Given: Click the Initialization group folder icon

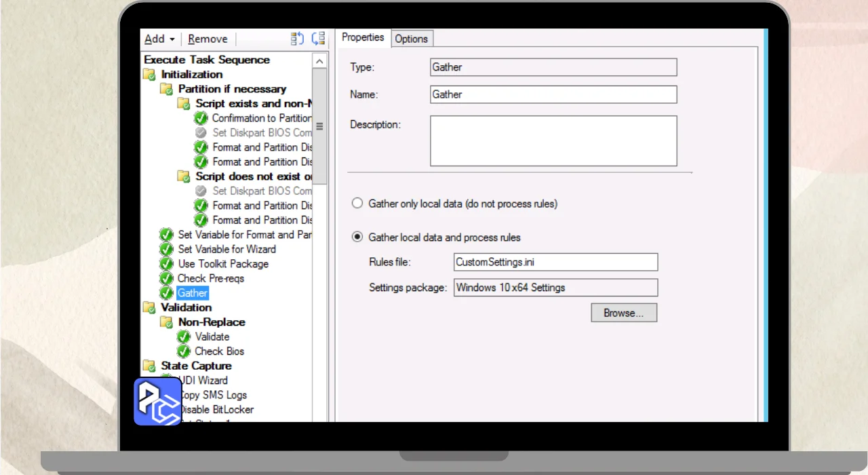Looking at the screenshot, I should tap(149, 75).
